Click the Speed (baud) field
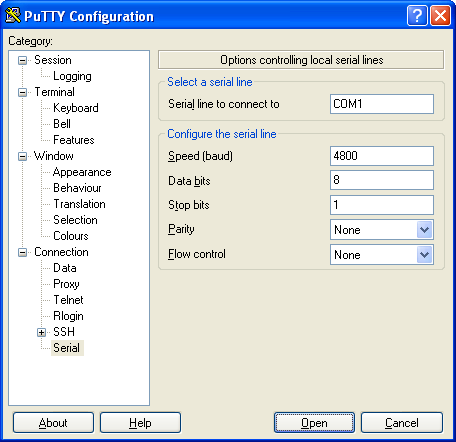 click(x=382, y=156)
